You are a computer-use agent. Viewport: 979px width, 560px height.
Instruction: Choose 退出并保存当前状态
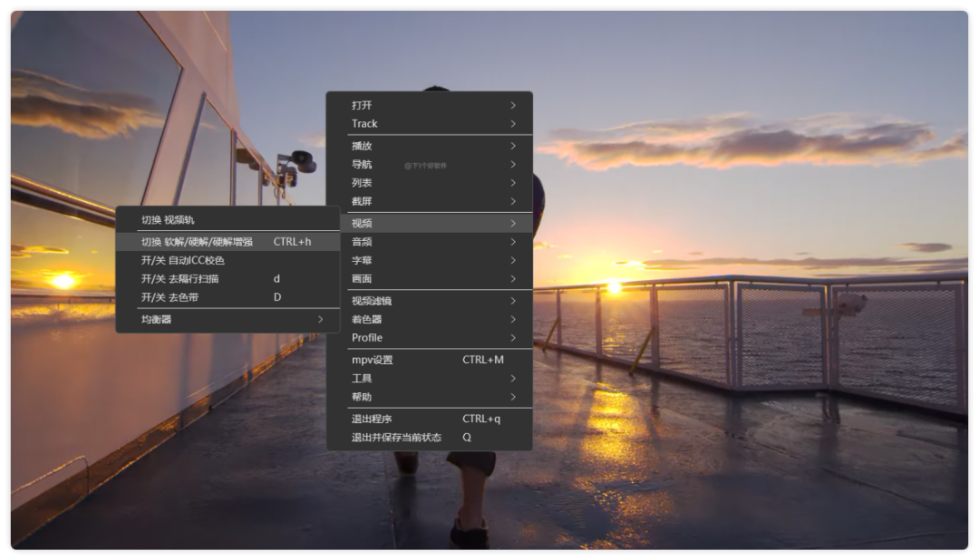[429, 437]
